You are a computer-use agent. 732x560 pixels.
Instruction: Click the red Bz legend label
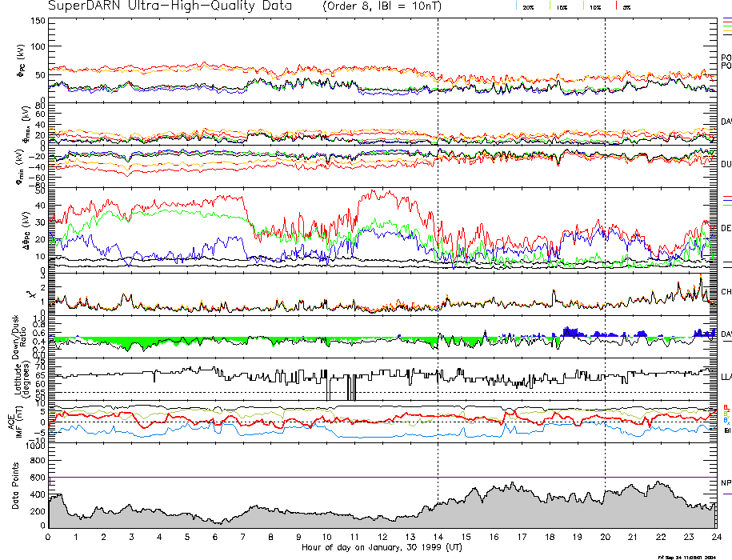tap(726, 407)
